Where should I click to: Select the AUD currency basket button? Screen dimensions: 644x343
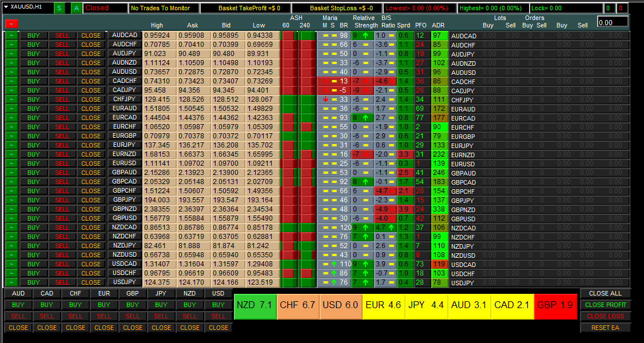click(x=18, y=293)
